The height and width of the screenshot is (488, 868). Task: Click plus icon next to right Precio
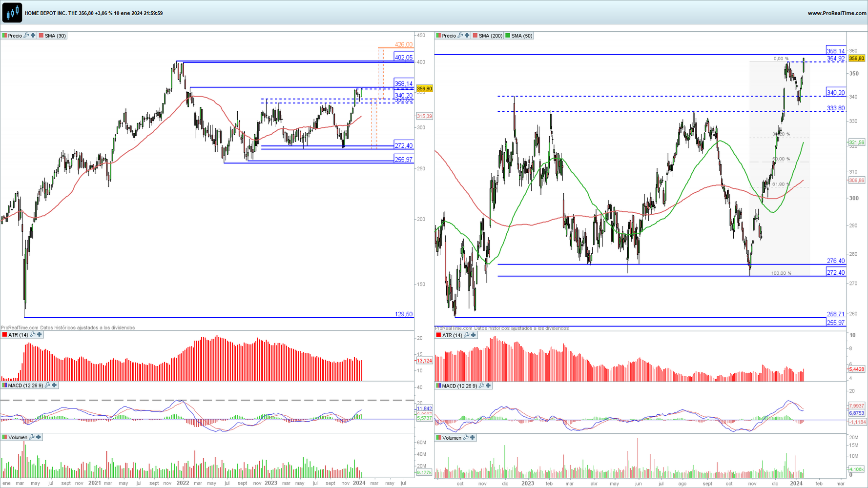(x=467, y=36)
